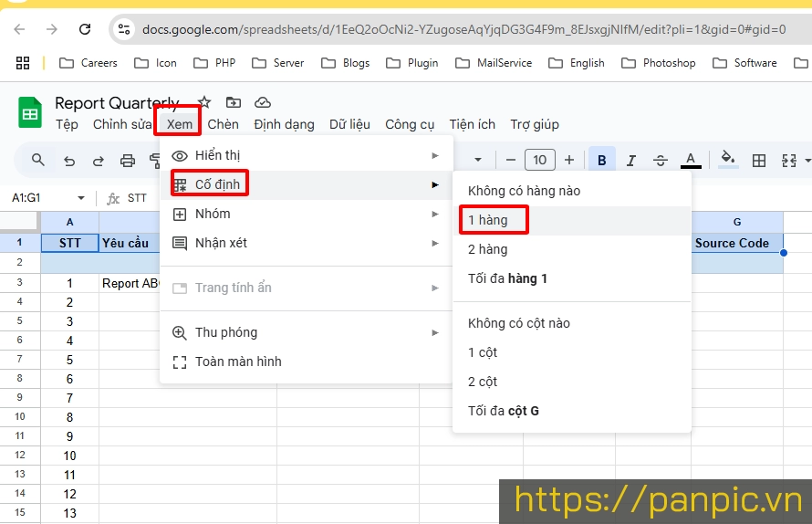The width and height of the screenshot is (812, 524).
Task: Click the move to folder icon
Action: pyautogui.click(x=234, y=102)
